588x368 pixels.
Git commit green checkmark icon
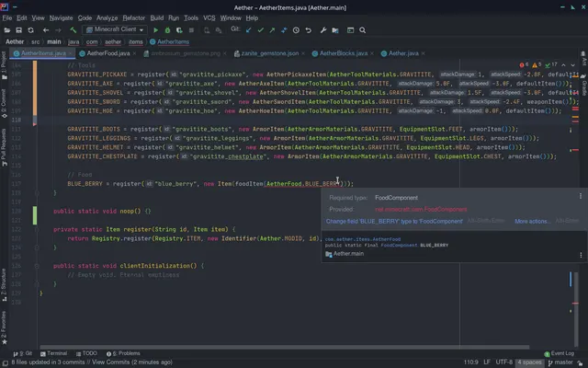261,30
